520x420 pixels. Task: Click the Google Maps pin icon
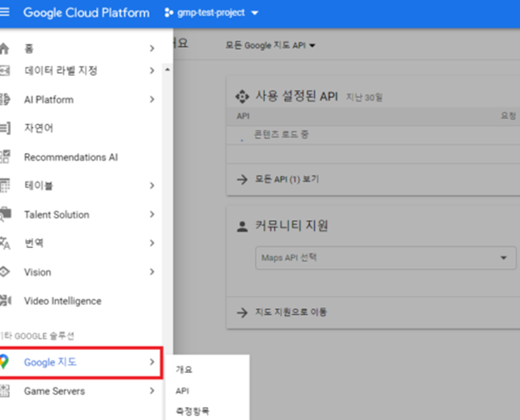pyautogui.click(x=4, y=362)
